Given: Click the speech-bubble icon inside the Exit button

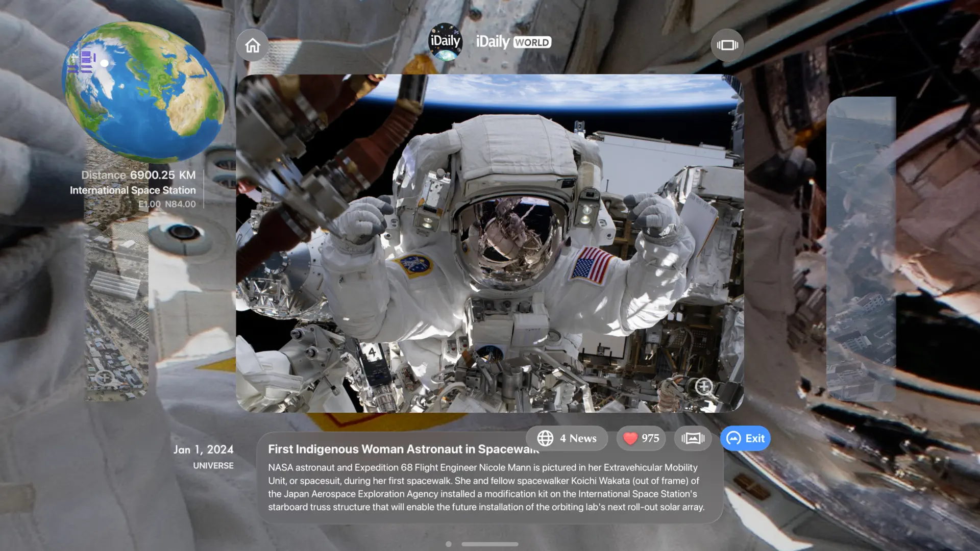Looking at the screenshot, I should pos(733,438).
